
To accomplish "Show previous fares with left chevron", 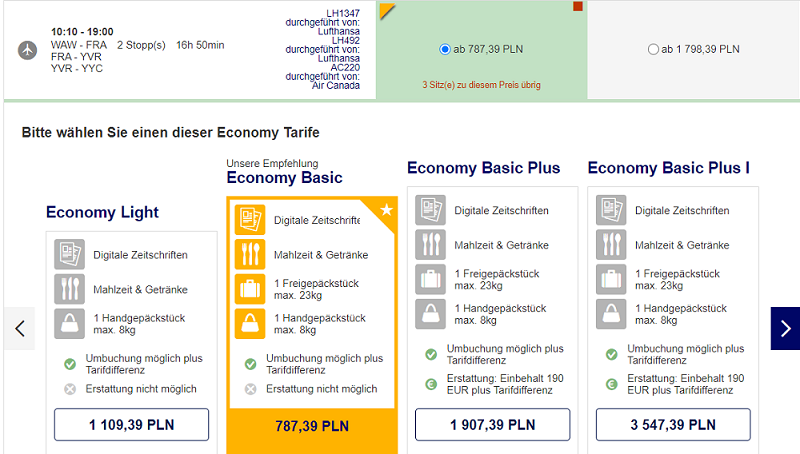I will click(20, 329).
